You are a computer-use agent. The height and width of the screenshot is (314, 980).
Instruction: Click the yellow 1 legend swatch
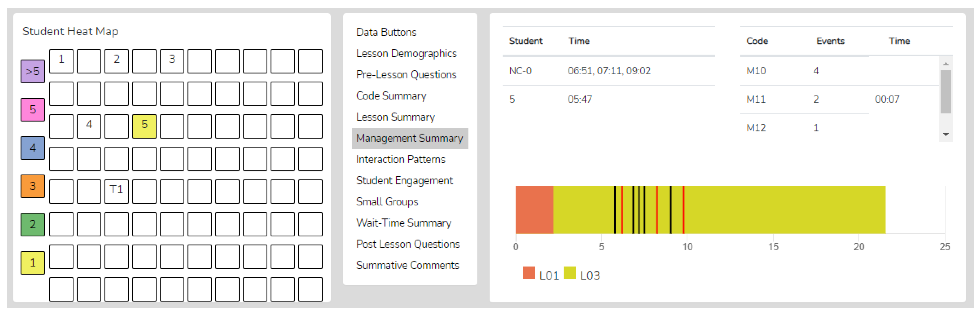pyautogui.click(x=33, y=263)
